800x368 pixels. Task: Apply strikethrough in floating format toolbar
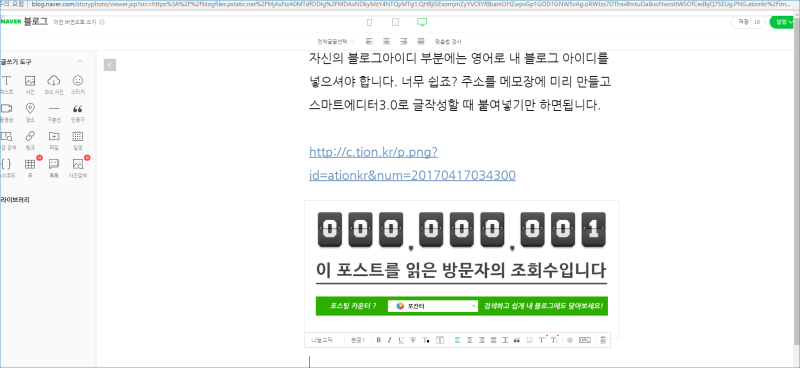(x=413, y=340)
